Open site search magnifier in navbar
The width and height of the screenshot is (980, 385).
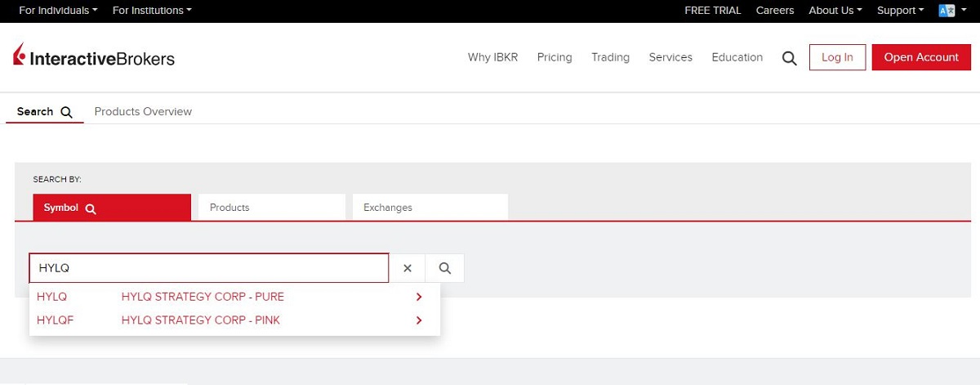pos(789,58)
